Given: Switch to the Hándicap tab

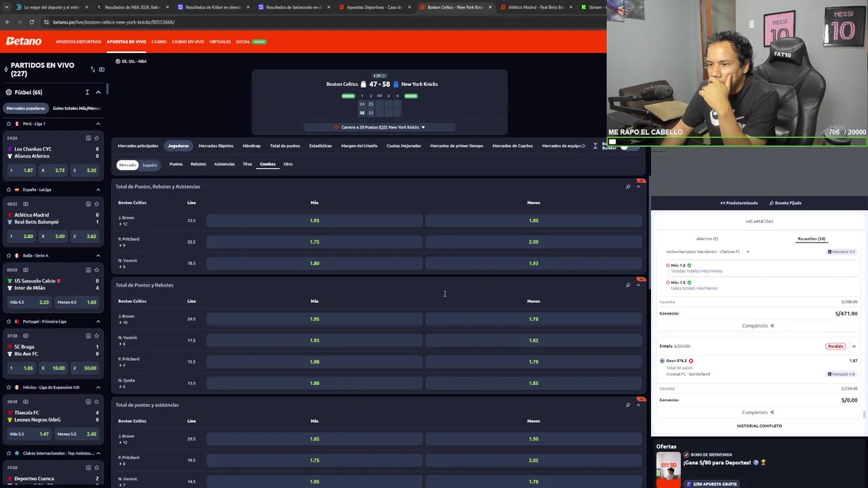Looking at the screenshot, I should (252, 146).
